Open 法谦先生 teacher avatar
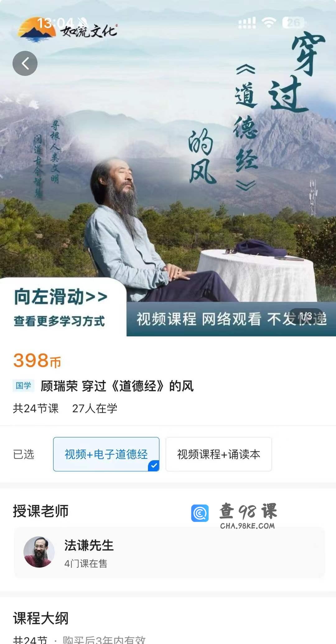 click(39, 552)
